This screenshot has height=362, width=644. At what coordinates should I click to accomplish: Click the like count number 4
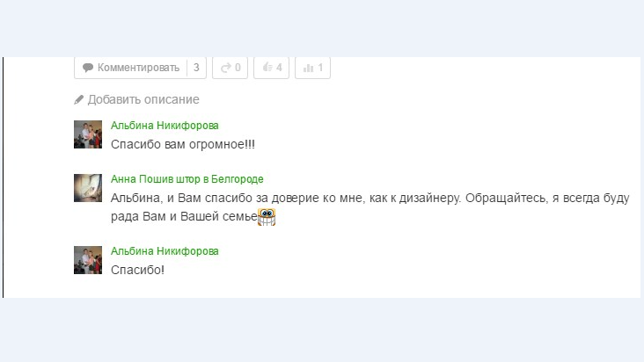coord(279,68)
